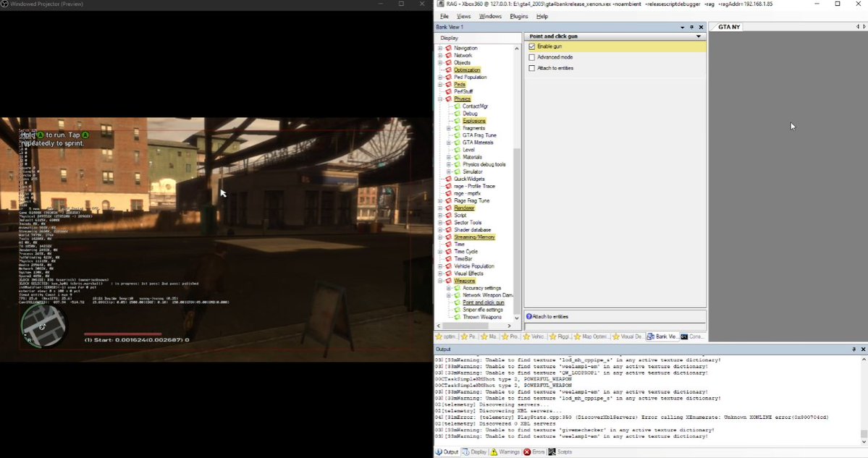Pin the Output panel with pushpin icon
868x458 pixels.
pos(854,349)
